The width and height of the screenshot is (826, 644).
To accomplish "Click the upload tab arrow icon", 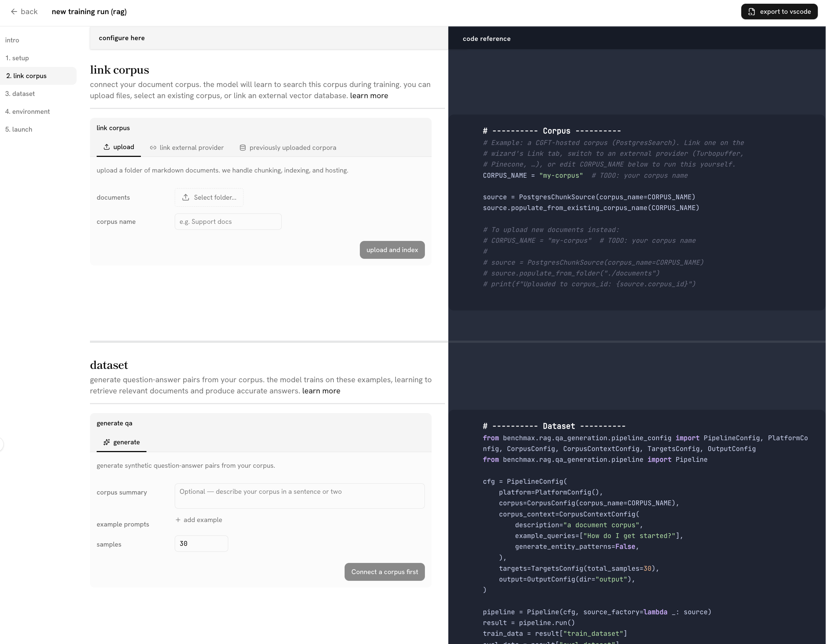I will coord(107,147).
